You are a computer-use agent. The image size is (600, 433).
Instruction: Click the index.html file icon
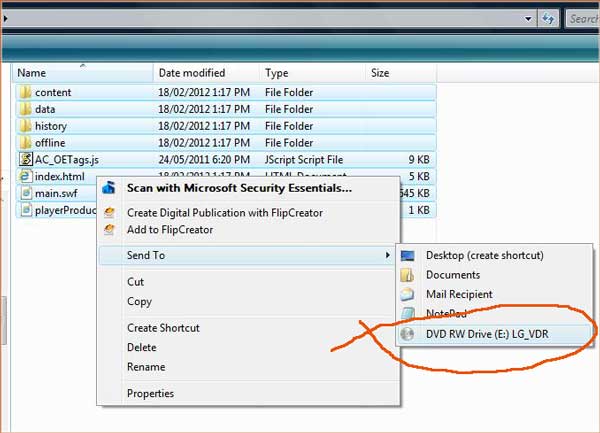click(26, 177)
